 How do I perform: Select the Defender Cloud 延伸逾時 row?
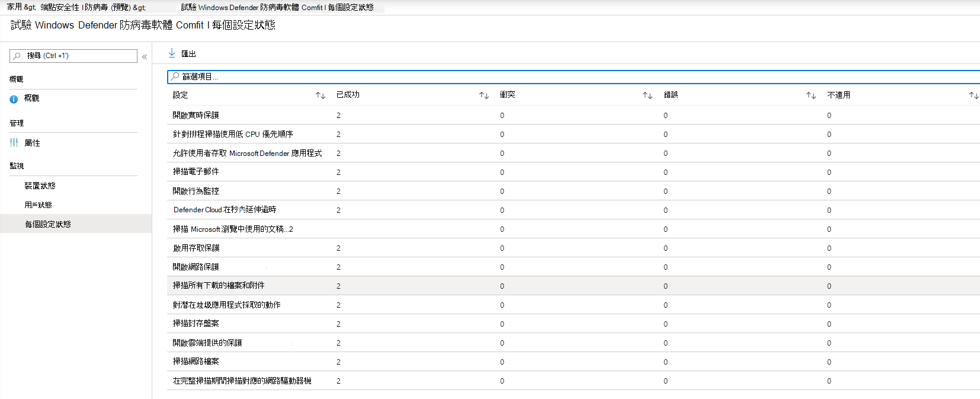tap(574, 210)
